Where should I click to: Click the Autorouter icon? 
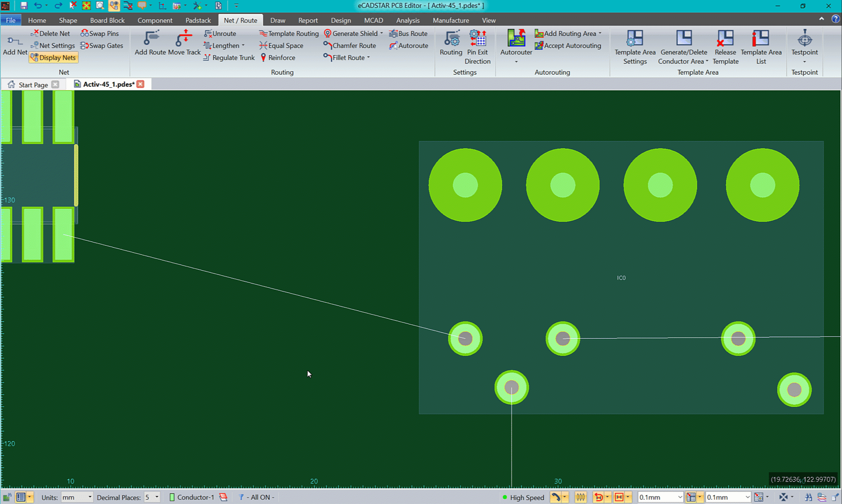(516, 39)
